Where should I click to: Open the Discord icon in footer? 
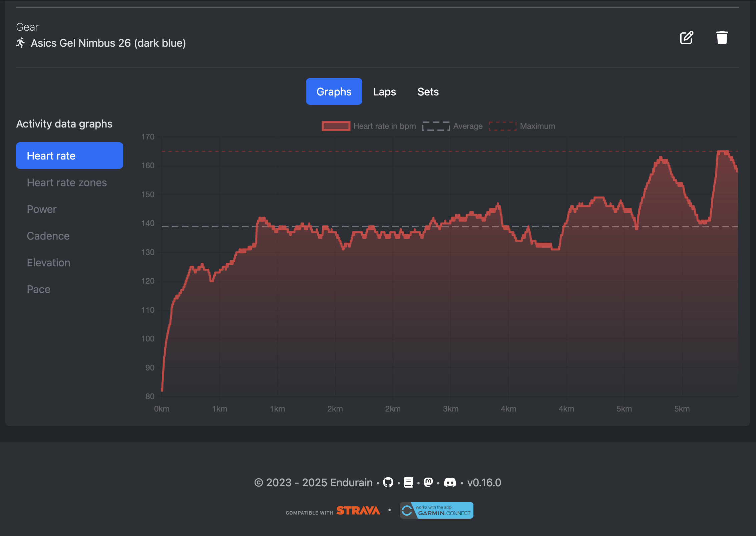[x=450, y=483]
